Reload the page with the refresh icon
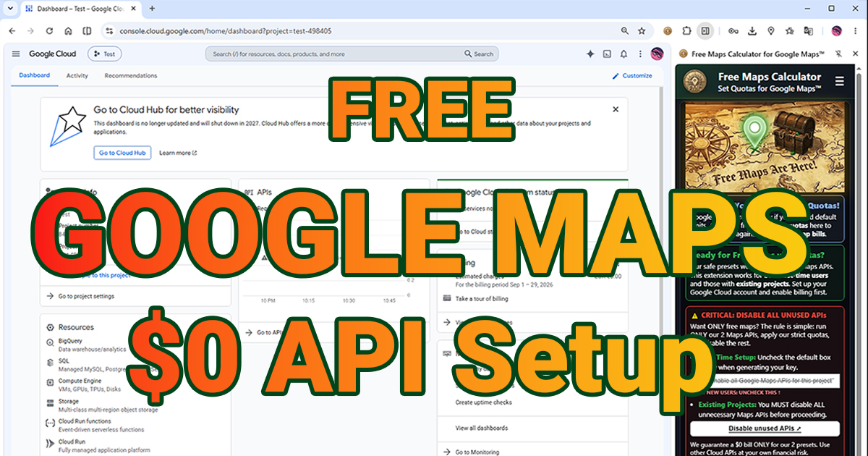Screen dimensions: 868x456 coord(49,30)
